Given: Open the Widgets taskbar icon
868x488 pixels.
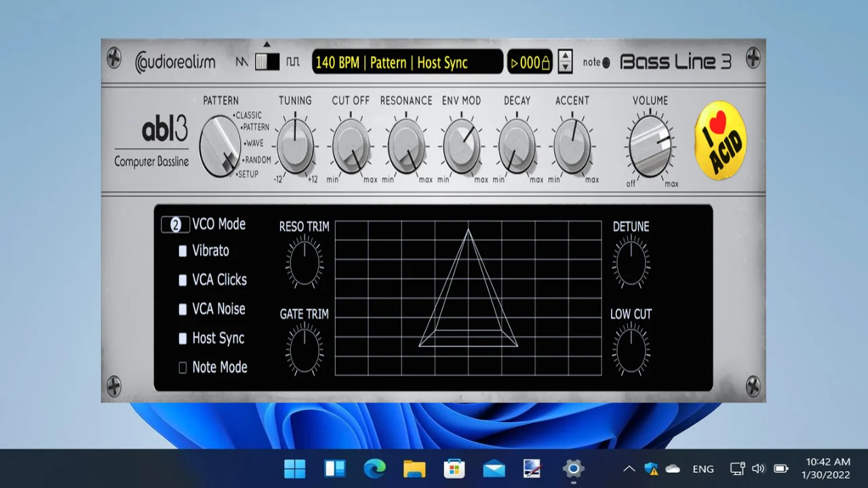Looking at the screenshot, I should pyautogui.click(x=334, y=468).
